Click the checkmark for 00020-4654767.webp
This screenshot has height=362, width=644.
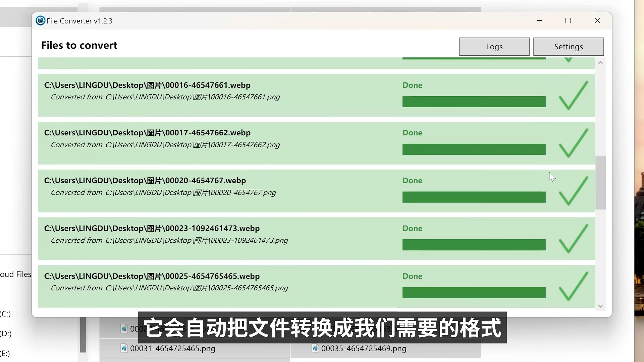point(573,191)
